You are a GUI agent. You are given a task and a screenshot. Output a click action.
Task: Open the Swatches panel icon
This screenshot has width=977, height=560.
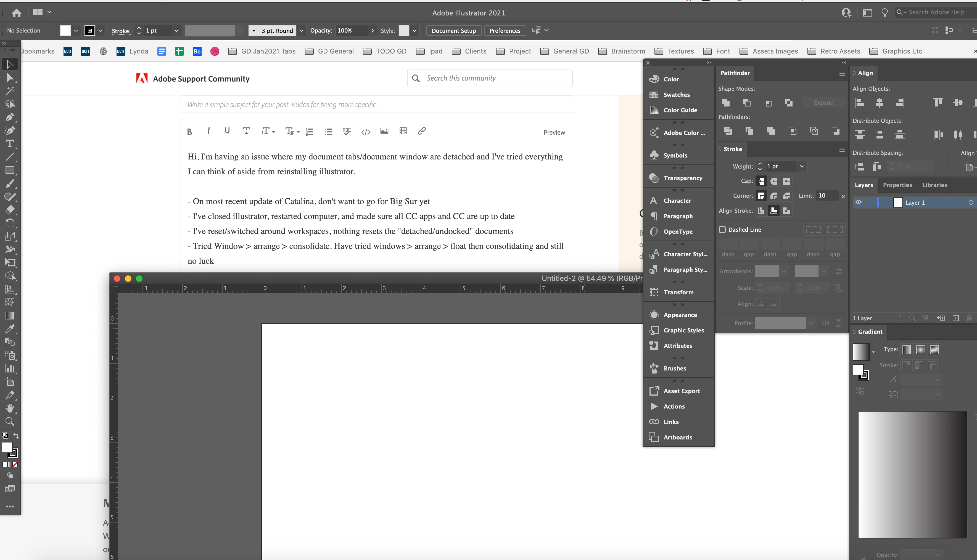pos(654,95)
